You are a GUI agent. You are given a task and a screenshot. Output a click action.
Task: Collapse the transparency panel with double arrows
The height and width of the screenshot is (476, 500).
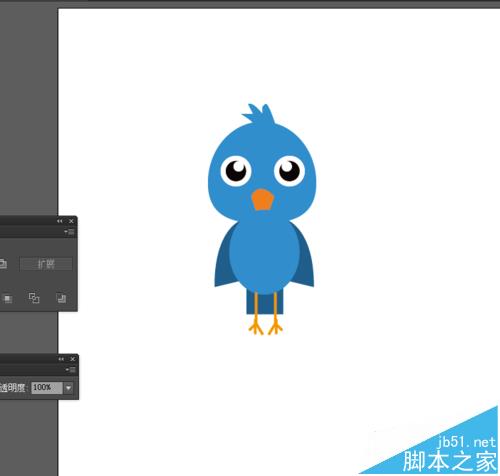(61, 359)
